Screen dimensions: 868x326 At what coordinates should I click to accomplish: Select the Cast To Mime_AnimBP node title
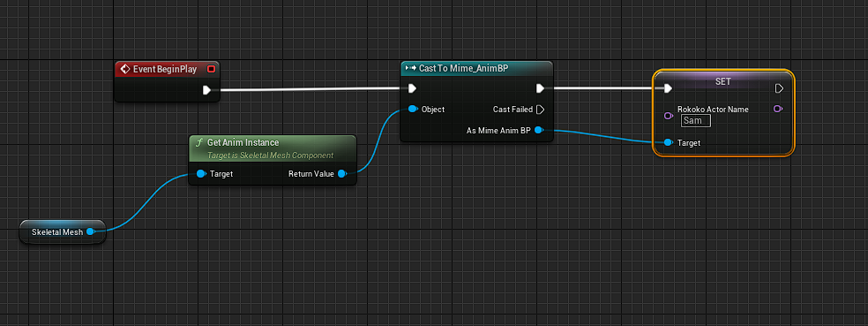pyautogui.click(x=463, y=69)
